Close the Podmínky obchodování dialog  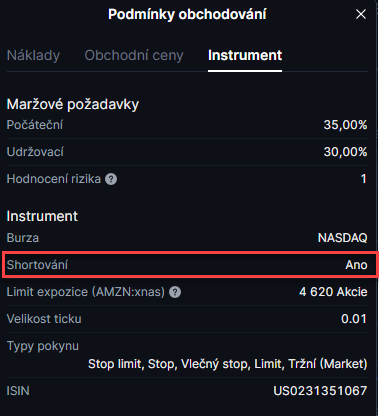(361, 14)
